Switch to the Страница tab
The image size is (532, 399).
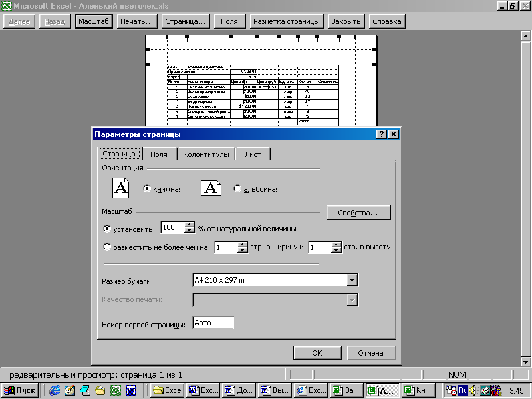pyautogui.click(x=120, y=154)
